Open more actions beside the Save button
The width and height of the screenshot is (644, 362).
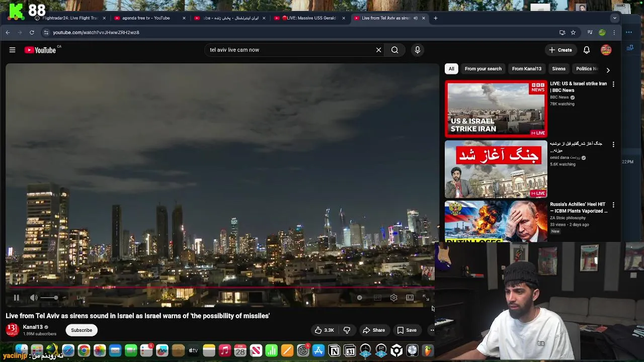point(431,330)
